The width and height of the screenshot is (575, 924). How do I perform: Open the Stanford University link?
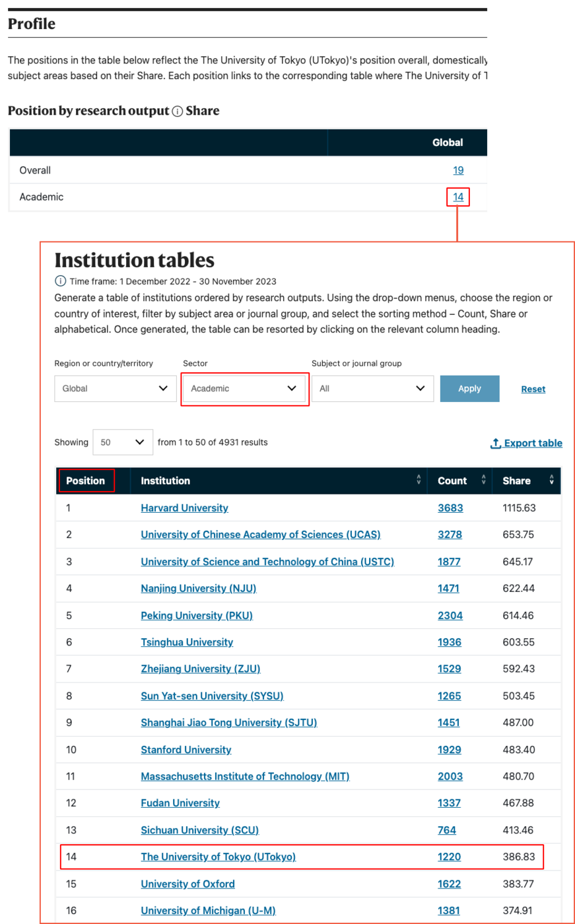coord(186,750)
